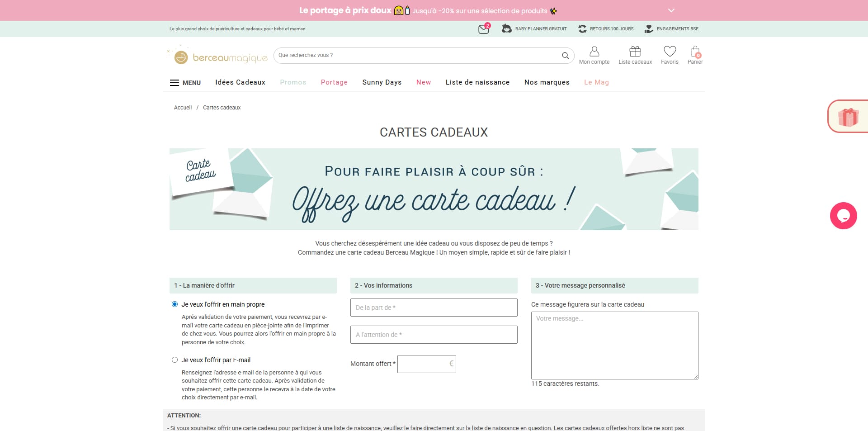This screenshot has height=431, width=868.
Task: Click the search magnifier icon
Action: click(x=565, y=56)
